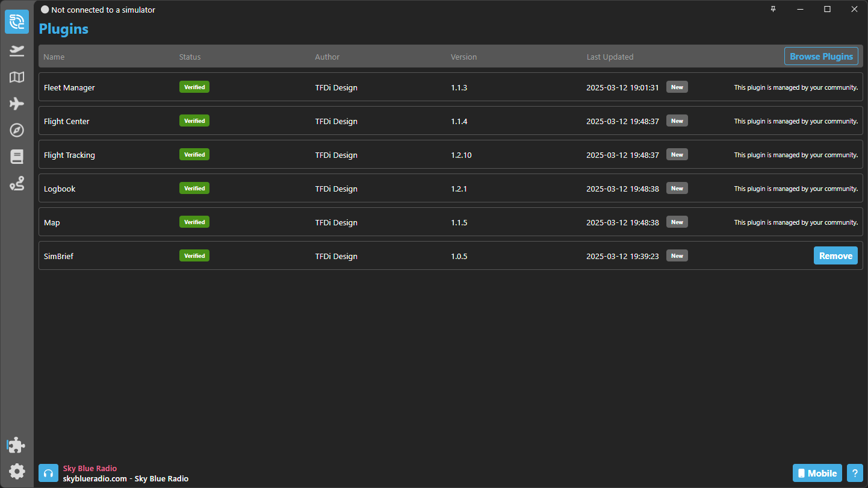The image size is (868, 488).
Task: Click the smartCARS logo icon in sidebar
Action: (x=17, y=22)
